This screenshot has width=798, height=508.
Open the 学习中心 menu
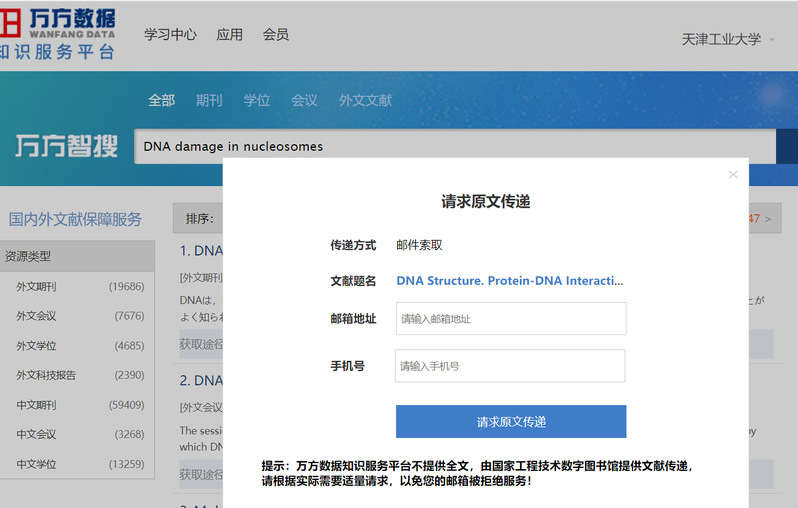coord(170,34)
